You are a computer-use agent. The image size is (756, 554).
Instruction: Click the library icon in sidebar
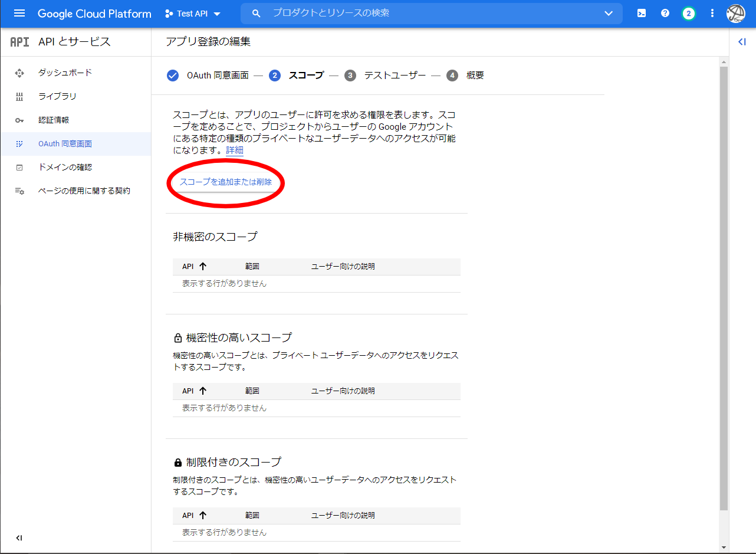click(19, 96)
